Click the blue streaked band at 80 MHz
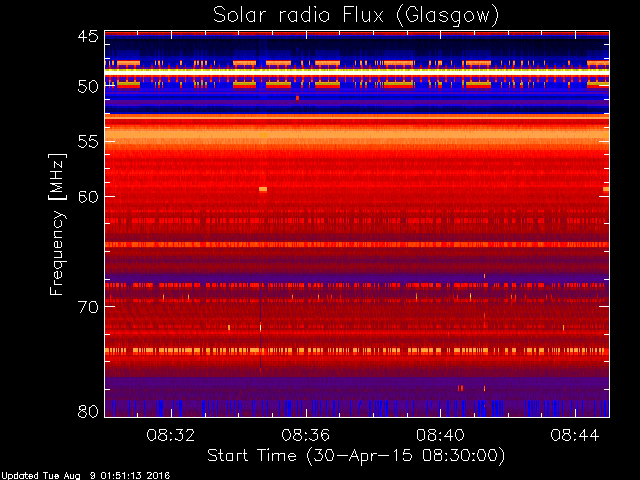 pos(357,408)
